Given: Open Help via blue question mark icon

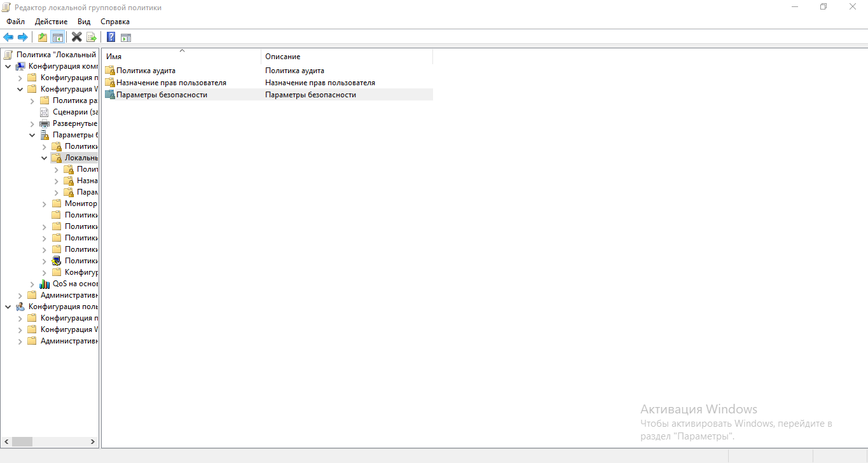Looking at the screenshot, I should (x=111, y=37).
